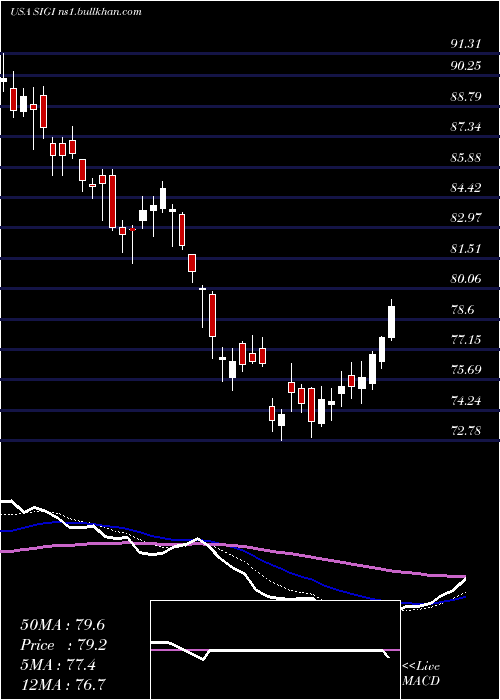Click the <<Live MACD label

421,673
